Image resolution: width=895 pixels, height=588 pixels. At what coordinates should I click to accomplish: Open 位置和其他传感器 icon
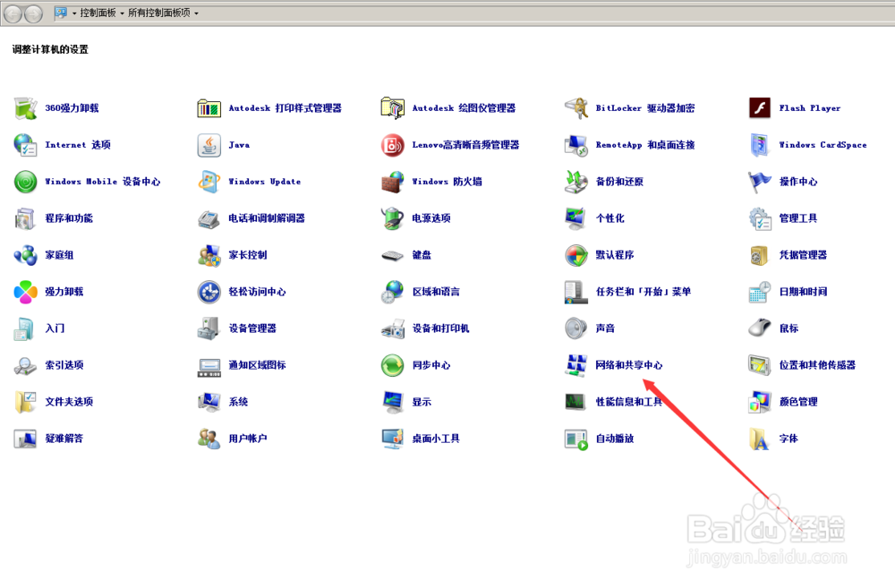click(760, 365)
